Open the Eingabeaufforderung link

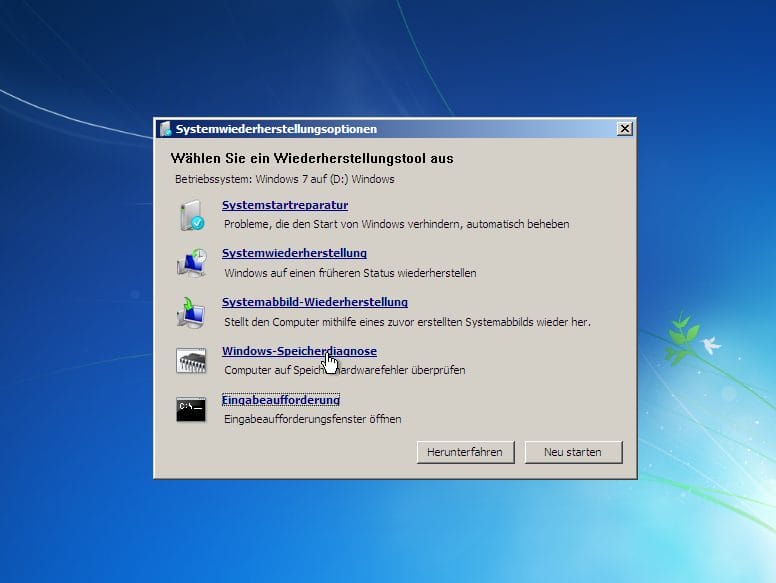280,400
